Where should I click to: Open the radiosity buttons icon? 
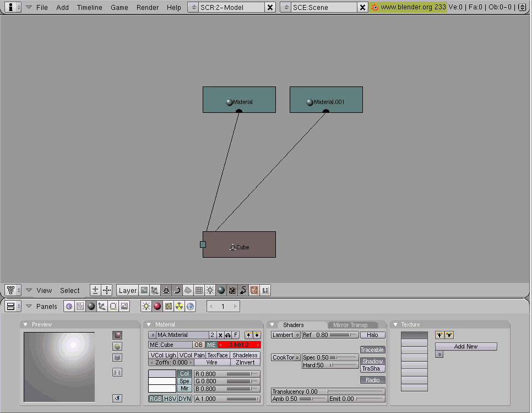point(180,306)
